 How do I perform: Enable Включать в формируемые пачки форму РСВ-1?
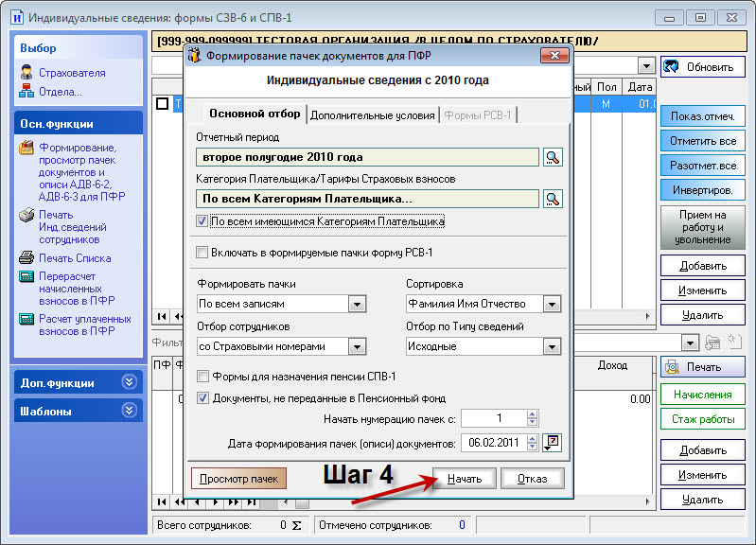coord(202,253)
